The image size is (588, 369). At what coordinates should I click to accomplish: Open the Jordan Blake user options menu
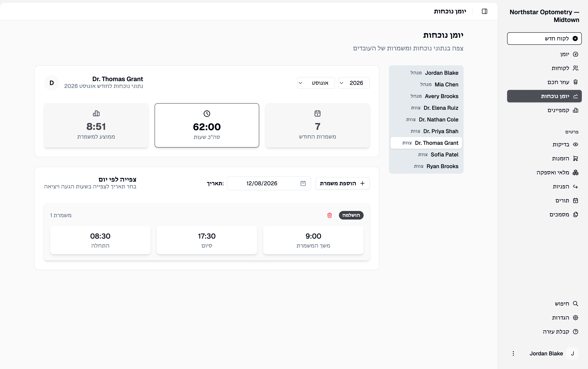[x=513, y=353]
